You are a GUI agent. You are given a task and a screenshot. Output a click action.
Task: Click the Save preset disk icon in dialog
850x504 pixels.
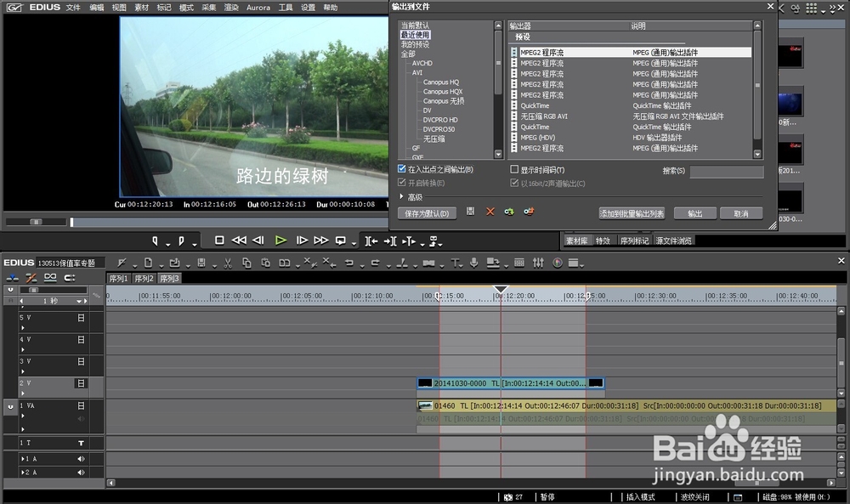click(471, 212)
